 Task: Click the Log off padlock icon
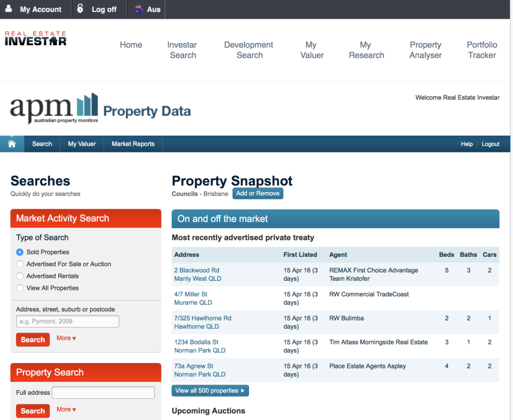(x=79, y=9)
